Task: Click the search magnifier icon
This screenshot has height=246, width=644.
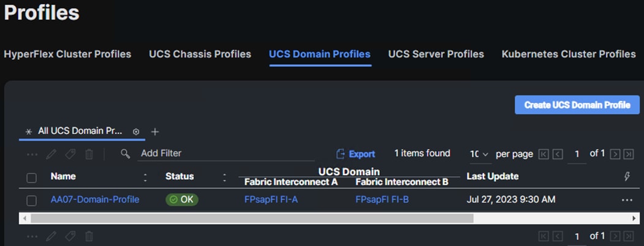Action: click(125, 154)
